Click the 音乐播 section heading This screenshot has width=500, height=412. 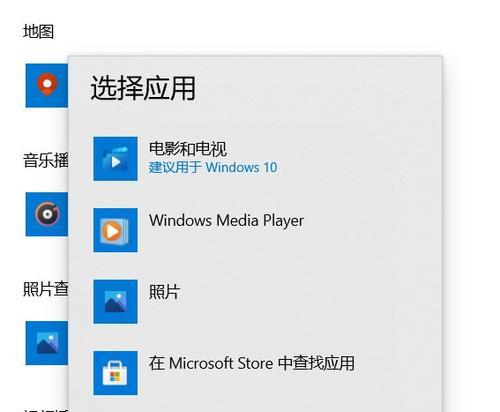tap(46, 160)
